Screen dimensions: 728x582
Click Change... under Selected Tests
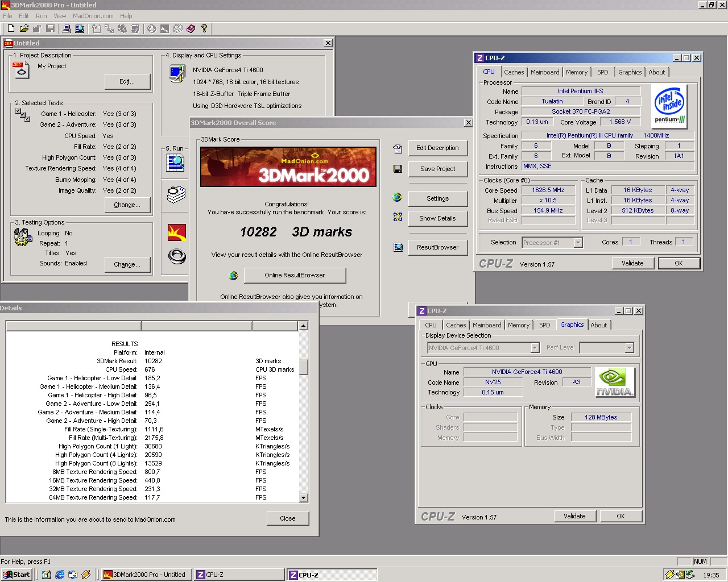(x=127, y=205)
